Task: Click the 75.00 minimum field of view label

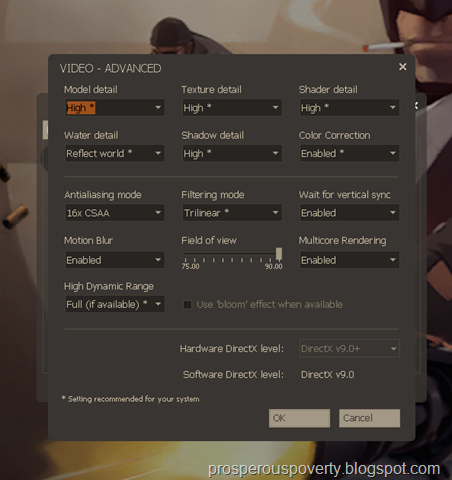Action: 190,266
